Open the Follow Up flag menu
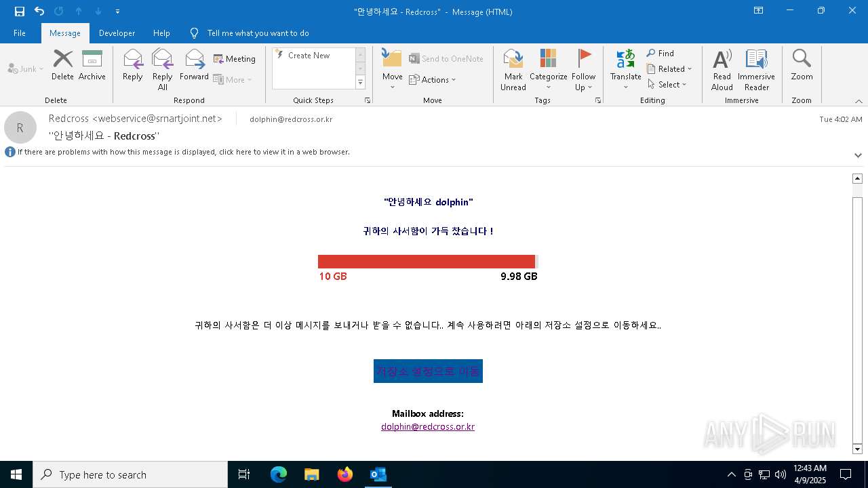This screenshot has height=488, width=868. (583, 69)
